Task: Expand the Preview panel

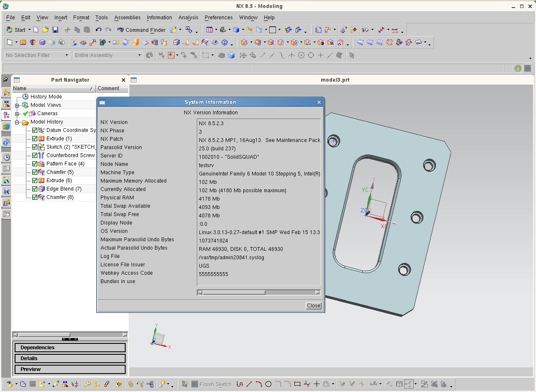Action: coord(70,369)
